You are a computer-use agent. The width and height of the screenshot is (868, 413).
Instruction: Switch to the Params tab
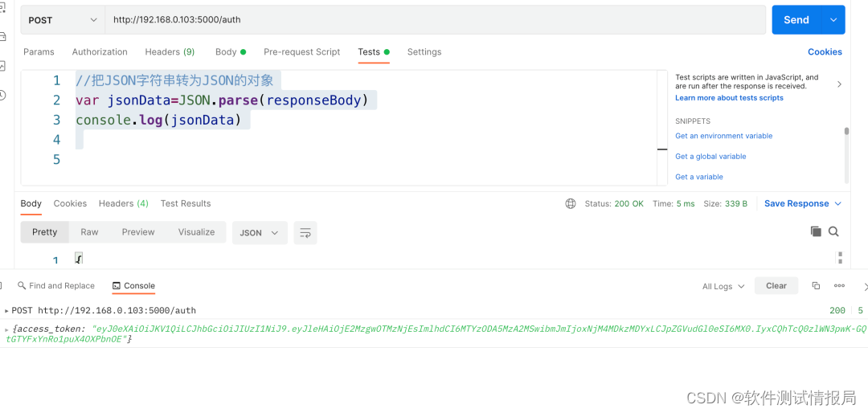pos(39,52)
